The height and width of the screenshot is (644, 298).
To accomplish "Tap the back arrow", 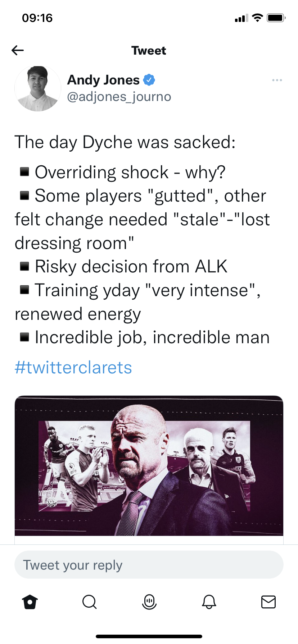I will [18, 50].
